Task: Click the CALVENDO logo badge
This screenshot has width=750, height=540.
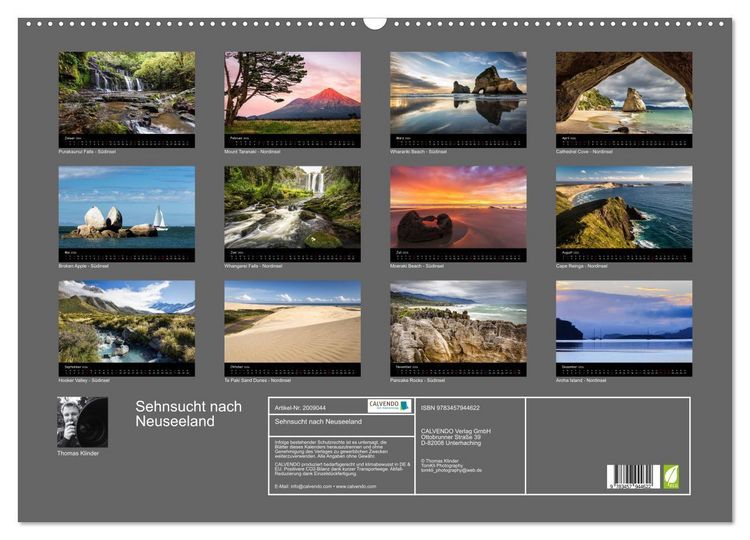Action: [x=390, y=406]
